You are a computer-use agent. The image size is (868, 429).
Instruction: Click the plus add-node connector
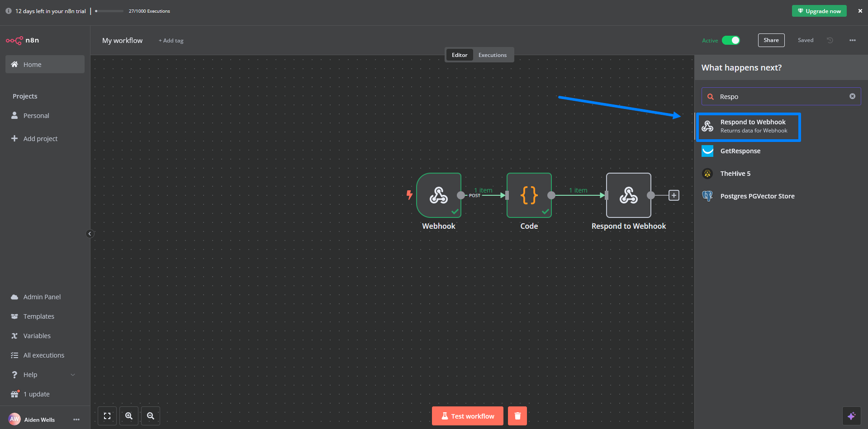674,195
